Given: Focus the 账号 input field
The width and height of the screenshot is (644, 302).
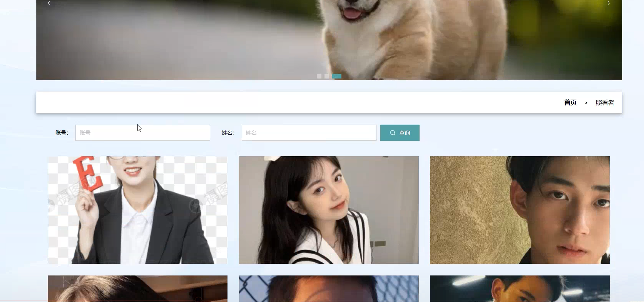Looking at the screenshot, I should (143, 133).
